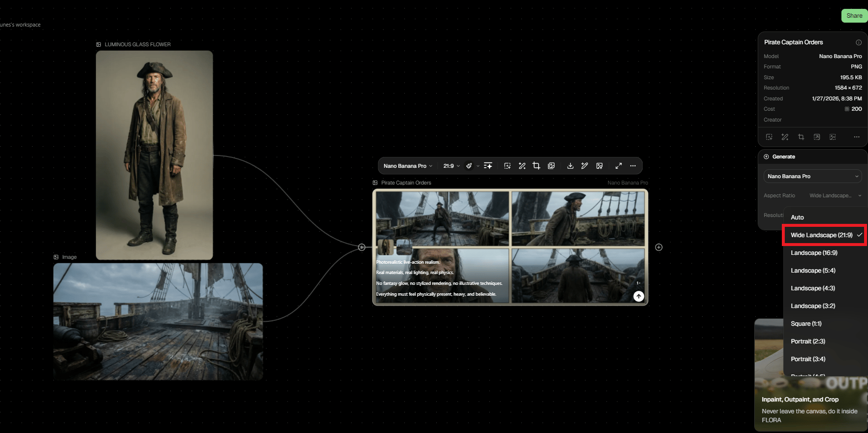868x433 pixels.
Task: Expand node to fullscreen view
Action: [x=618, y=166]
